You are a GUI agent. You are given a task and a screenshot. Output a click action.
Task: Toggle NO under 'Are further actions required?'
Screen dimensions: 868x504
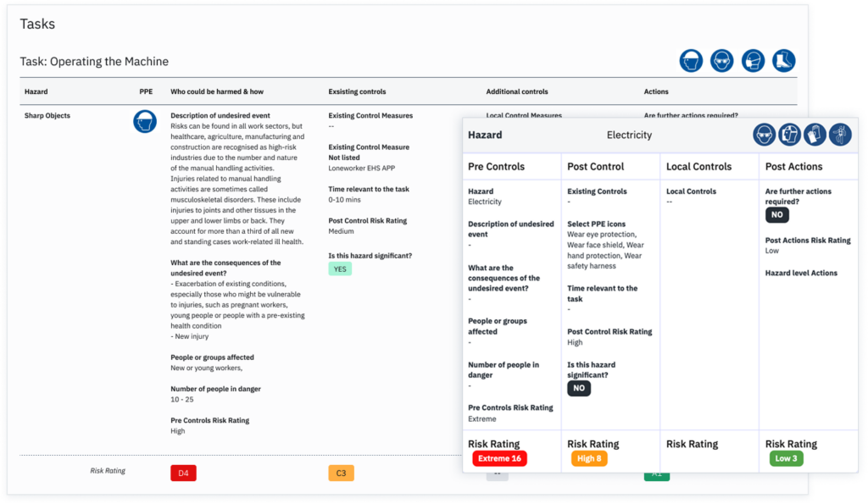(x=777, y=216)
